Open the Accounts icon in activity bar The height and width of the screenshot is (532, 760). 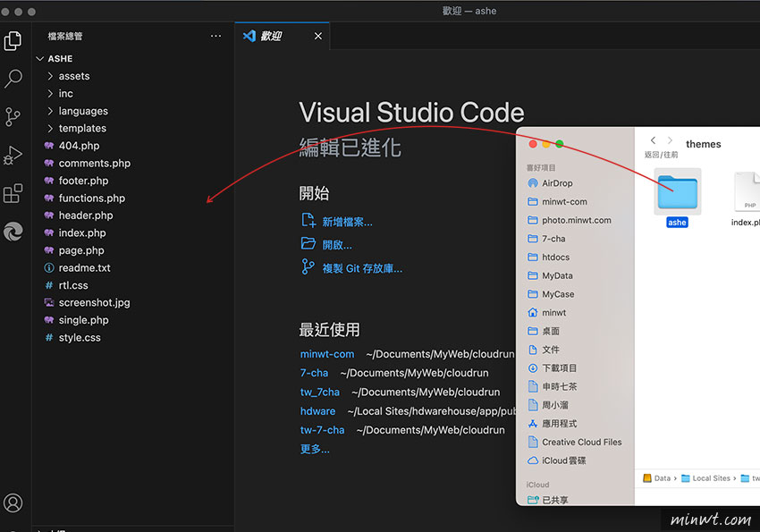click(13, 502)
